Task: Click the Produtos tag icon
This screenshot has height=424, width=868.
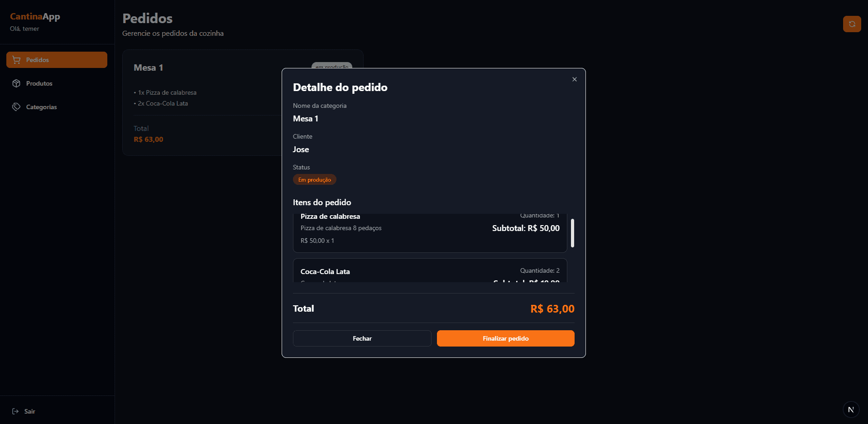Action: (16, 83)
